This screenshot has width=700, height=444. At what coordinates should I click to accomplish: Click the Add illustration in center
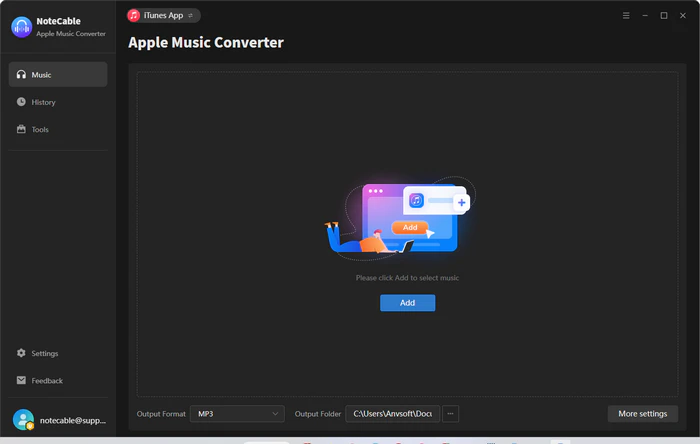pyautogui.click(x=400, y=218)
